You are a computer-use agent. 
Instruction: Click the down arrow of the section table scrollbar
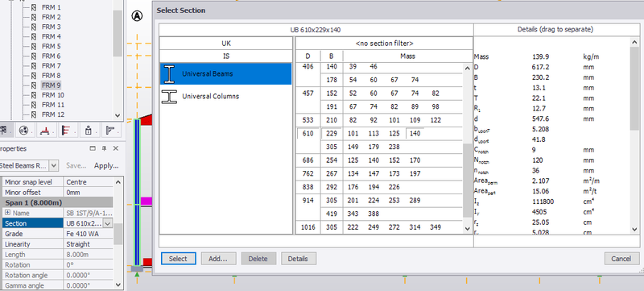click(x=468, y=228)
